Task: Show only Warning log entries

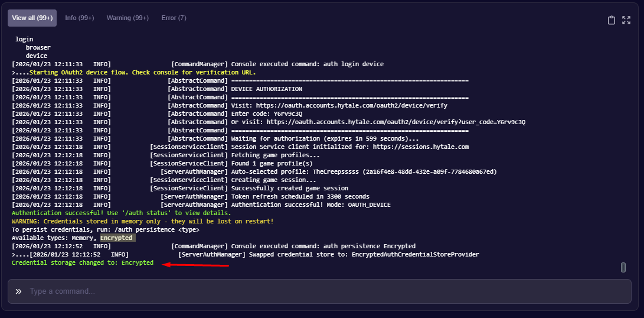Action: point(128,18)
